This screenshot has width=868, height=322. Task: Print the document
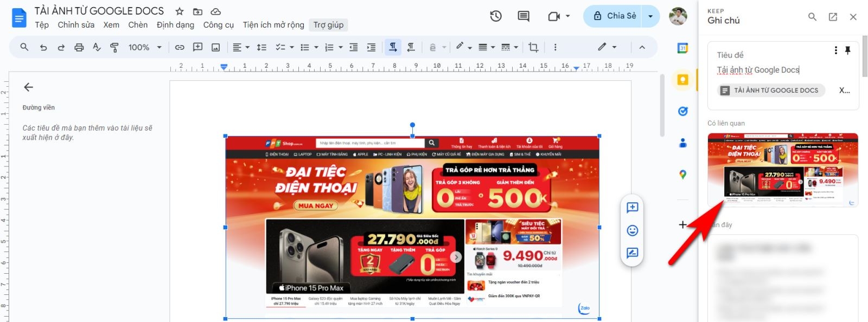coord(79,48)
